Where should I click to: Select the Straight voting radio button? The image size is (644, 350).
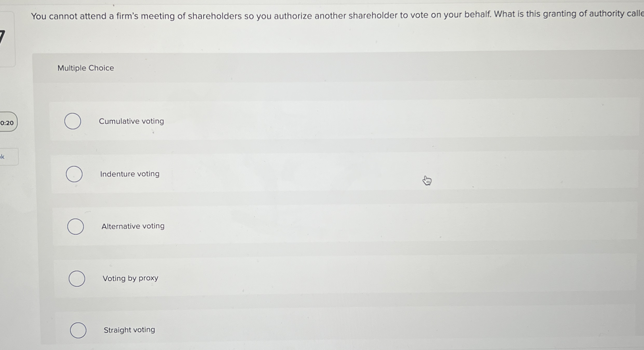click(x=78, y=330)
